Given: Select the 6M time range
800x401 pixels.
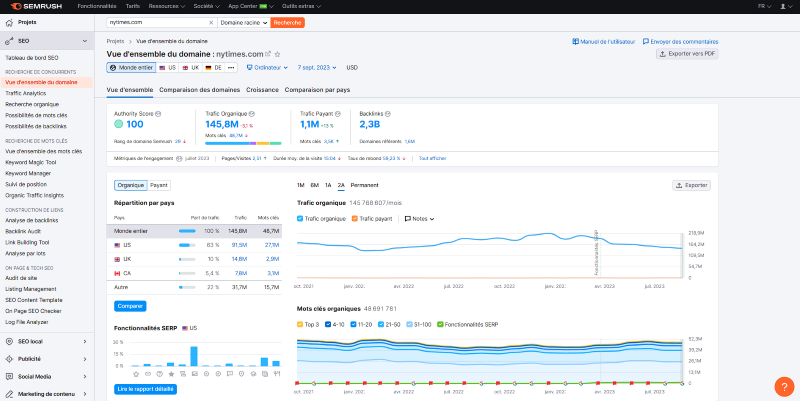Looking at the screenshot, I should (314, 185).
